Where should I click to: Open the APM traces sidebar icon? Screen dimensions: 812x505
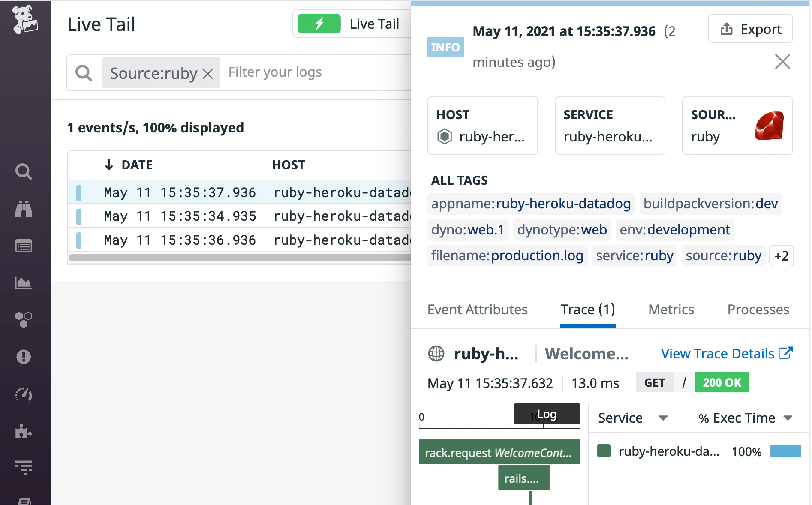[24, 467]
